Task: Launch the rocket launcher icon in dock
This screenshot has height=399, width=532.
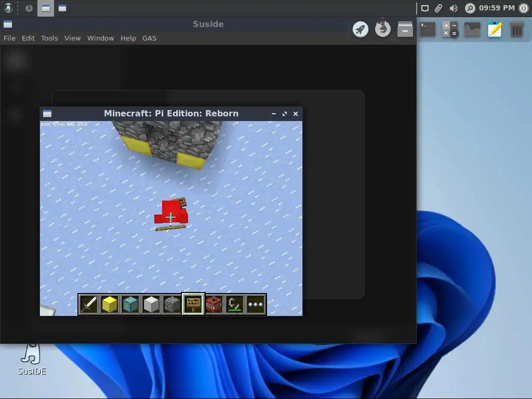Action: [361, 29]
